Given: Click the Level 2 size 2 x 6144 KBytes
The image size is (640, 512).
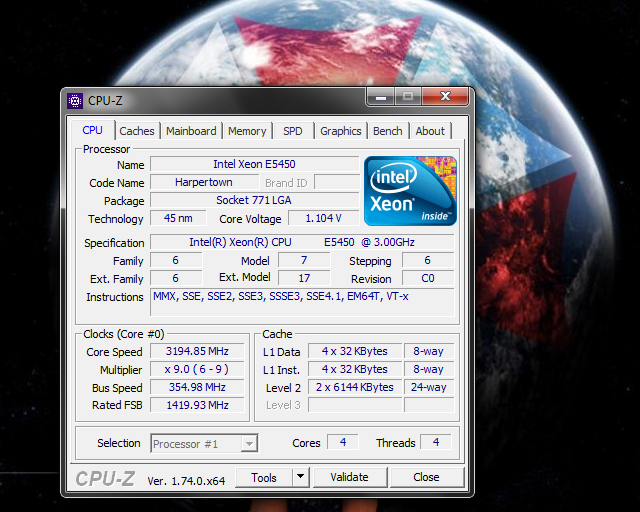Looking at the screenshot, I should coord(355,387).
